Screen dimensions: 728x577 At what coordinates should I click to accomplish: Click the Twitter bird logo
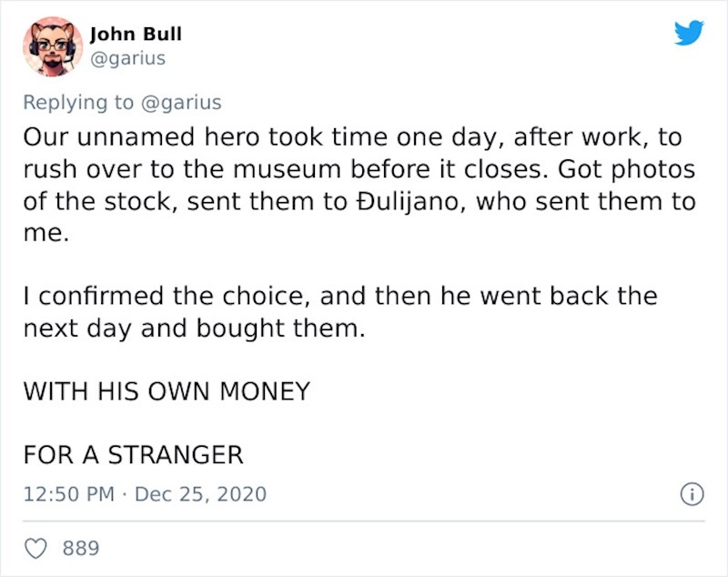(x=689, y=33)
